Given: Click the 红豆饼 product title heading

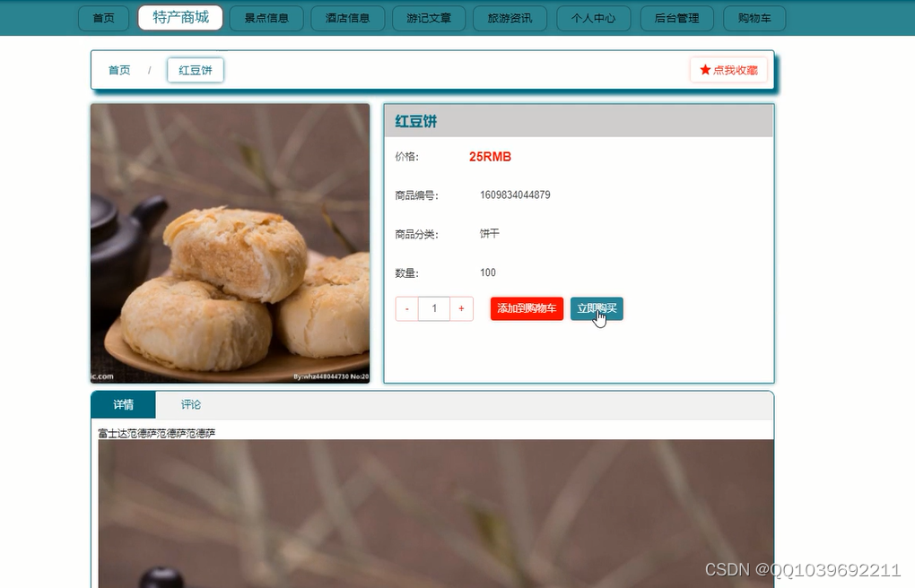Looking at the screenshot, I should (x=416, y=121).
